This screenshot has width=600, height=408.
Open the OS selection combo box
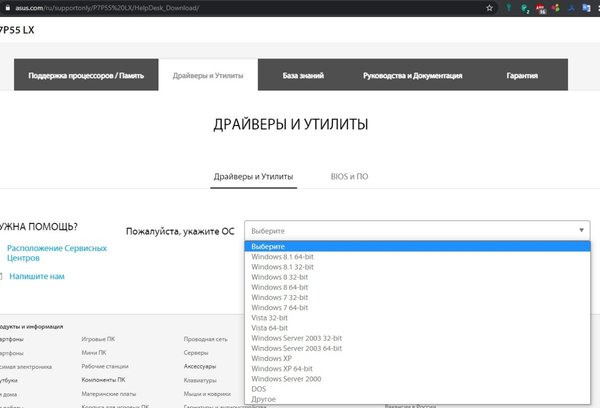[x=417, y=231]
